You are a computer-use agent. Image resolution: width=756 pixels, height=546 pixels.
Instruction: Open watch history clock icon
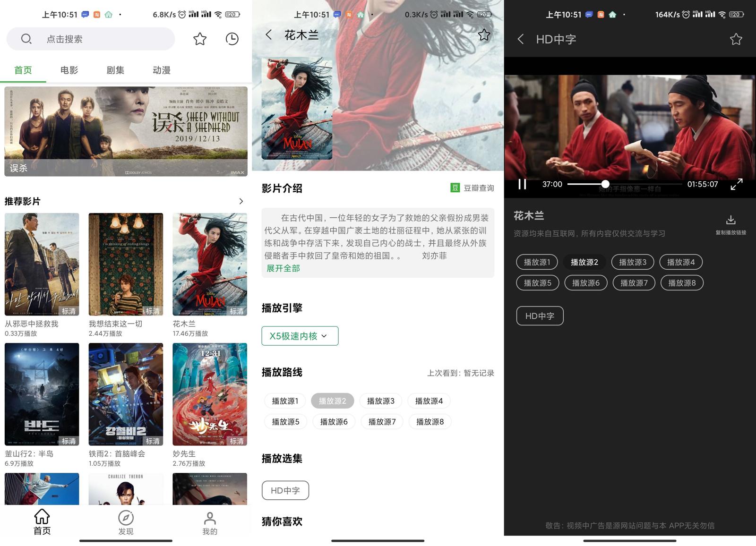tap(232, 39)
